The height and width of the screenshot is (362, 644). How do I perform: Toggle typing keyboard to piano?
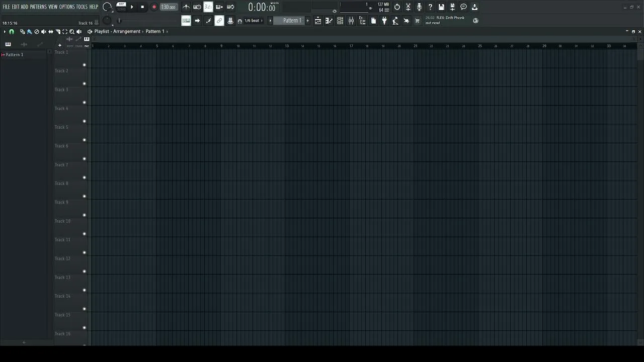(x=186, y=21)
